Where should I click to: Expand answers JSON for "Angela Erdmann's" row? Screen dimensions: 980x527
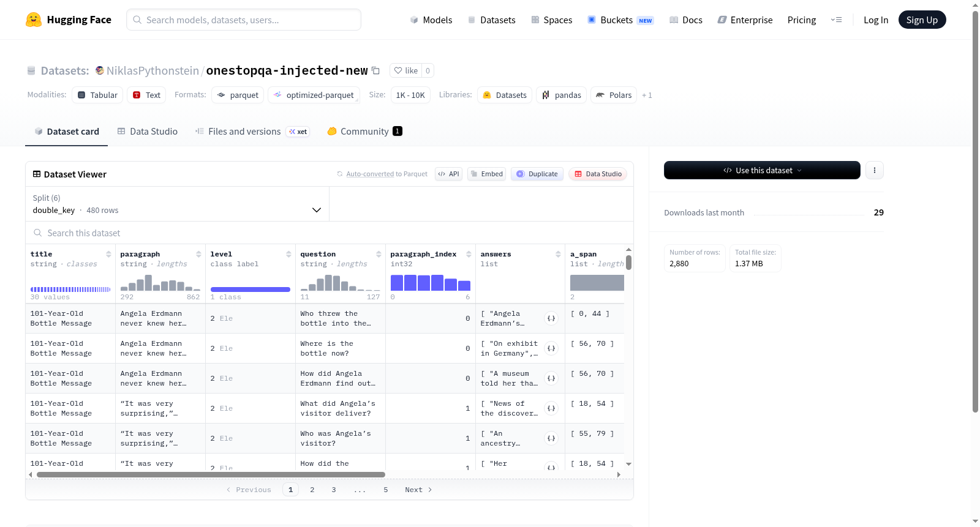coord(551,318)
